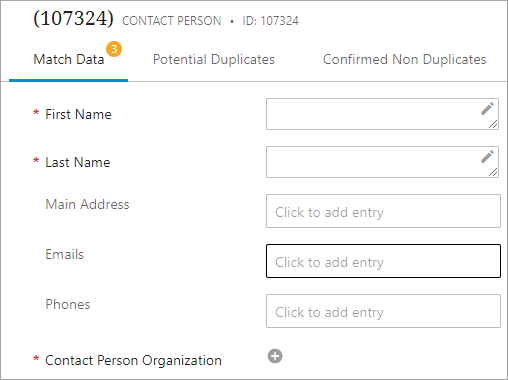The width and height of the screenshot is (508, 380).
Task: Click the Main Address field label
Action: [x=87, y=204]
